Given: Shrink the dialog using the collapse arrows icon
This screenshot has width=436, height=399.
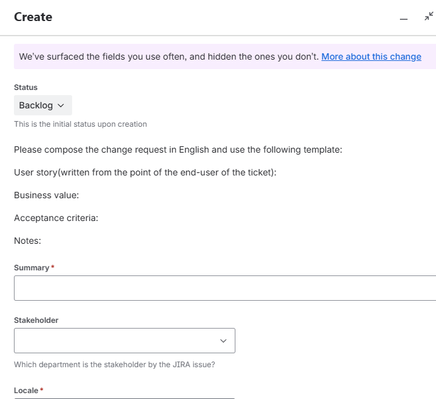Looking at the screenshot, I should 429,16.
